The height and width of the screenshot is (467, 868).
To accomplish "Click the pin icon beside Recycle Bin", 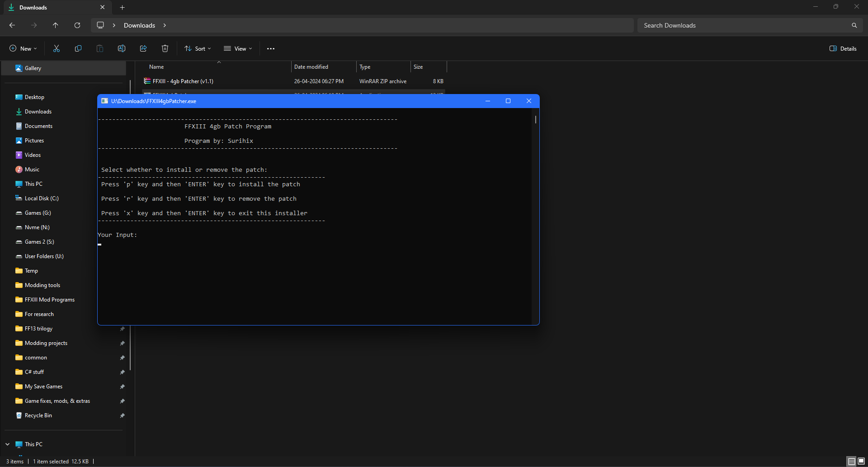I will pos(122,415).
